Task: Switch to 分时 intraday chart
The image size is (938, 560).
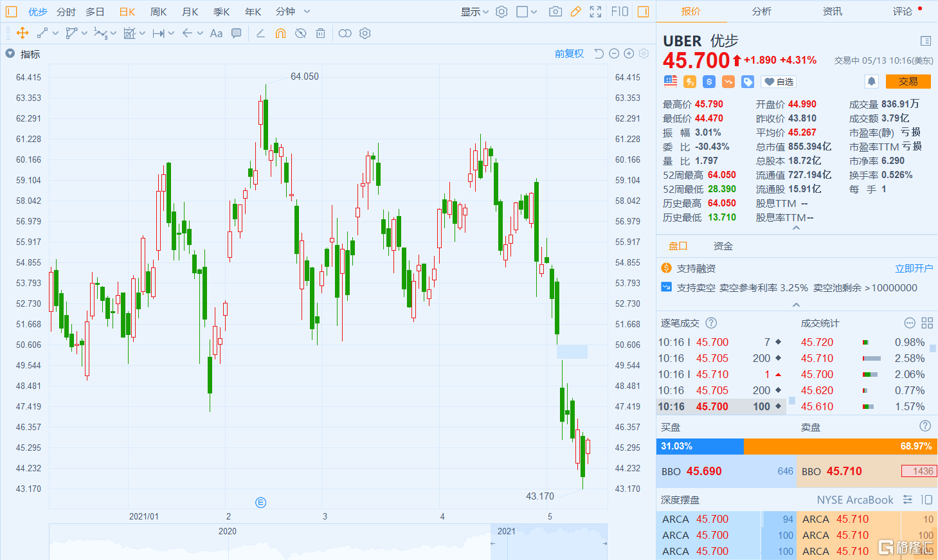Action: point(66,12)
